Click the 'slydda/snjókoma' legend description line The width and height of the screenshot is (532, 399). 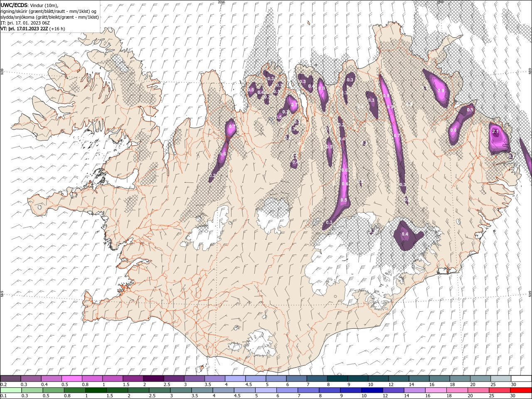point(50,17)
